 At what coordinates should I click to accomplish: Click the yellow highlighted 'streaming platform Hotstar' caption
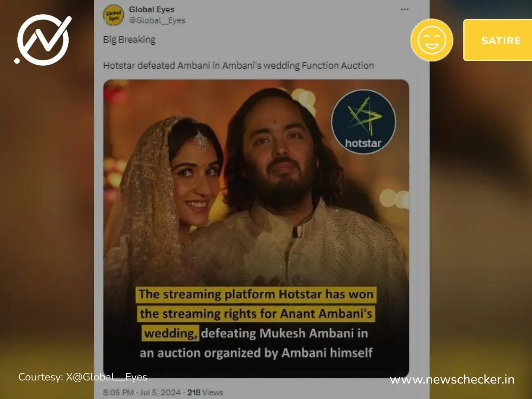coord(256,294)
